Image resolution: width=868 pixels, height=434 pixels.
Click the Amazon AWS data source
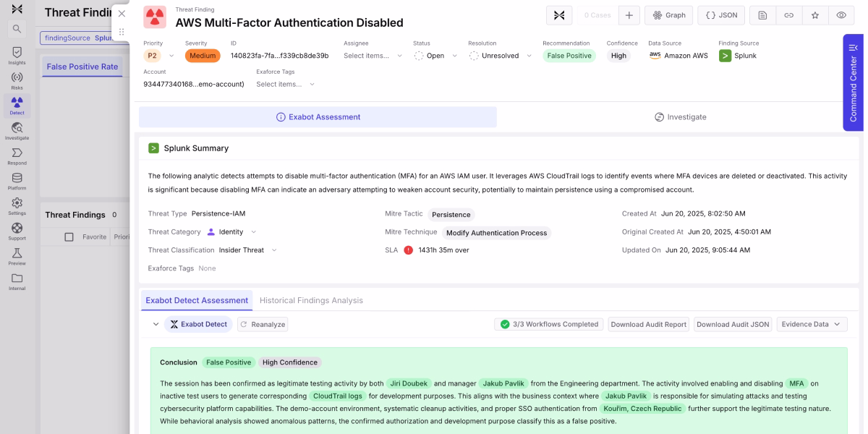[678, 56]
